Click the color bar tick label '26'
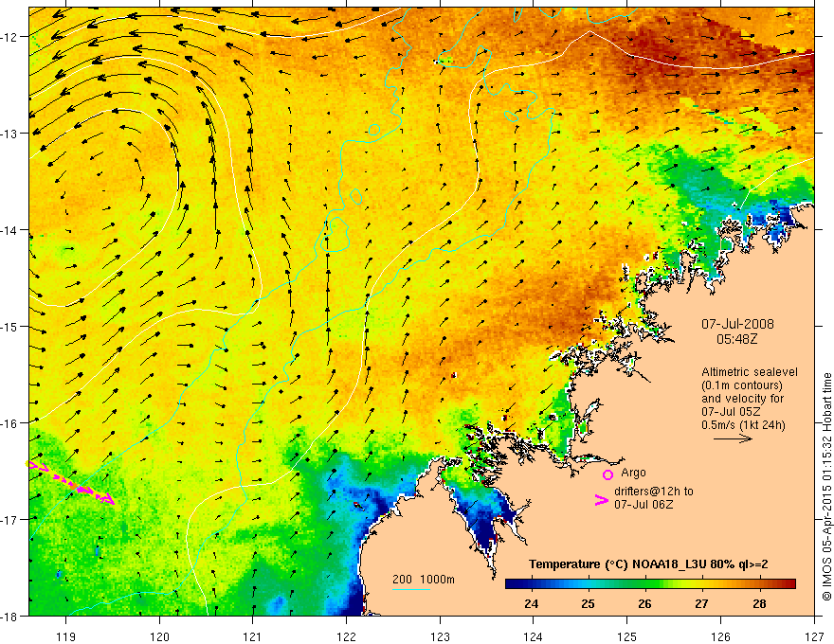Image resolution: width=834 pixels, height=644 pixels. [644, 604]
